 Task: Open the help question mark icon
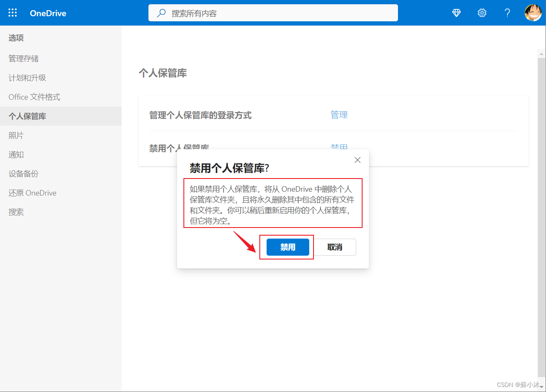[x=507, y=13]
